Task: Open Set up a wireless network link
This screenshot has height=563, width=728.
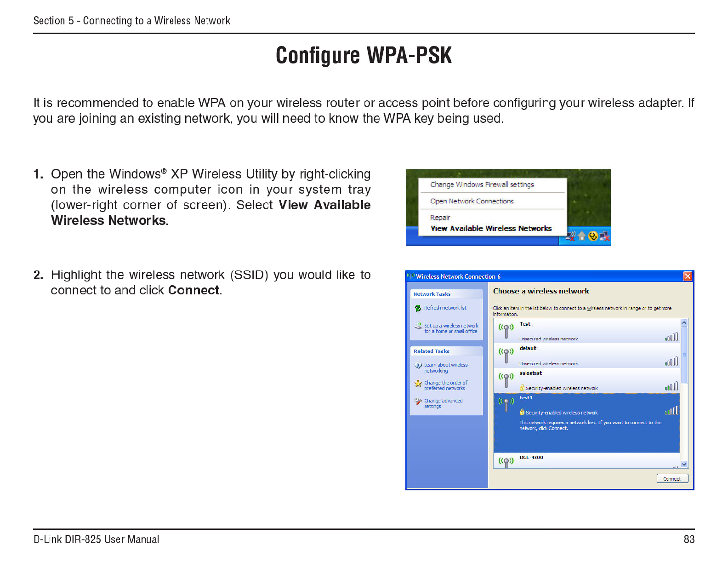Action: point(451,328)
